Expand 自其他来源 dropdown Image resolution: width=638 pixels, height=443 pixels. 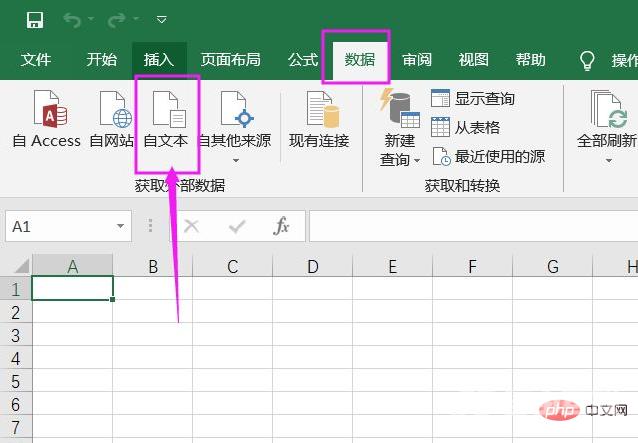(x=235, y=160)
